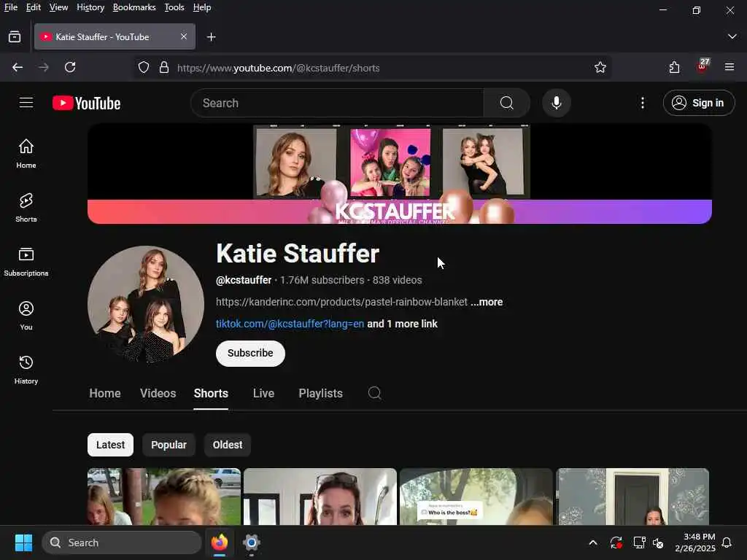Filter shorts by Oldest
This screenshot has width=747, height=560.
tap(228, 445)
